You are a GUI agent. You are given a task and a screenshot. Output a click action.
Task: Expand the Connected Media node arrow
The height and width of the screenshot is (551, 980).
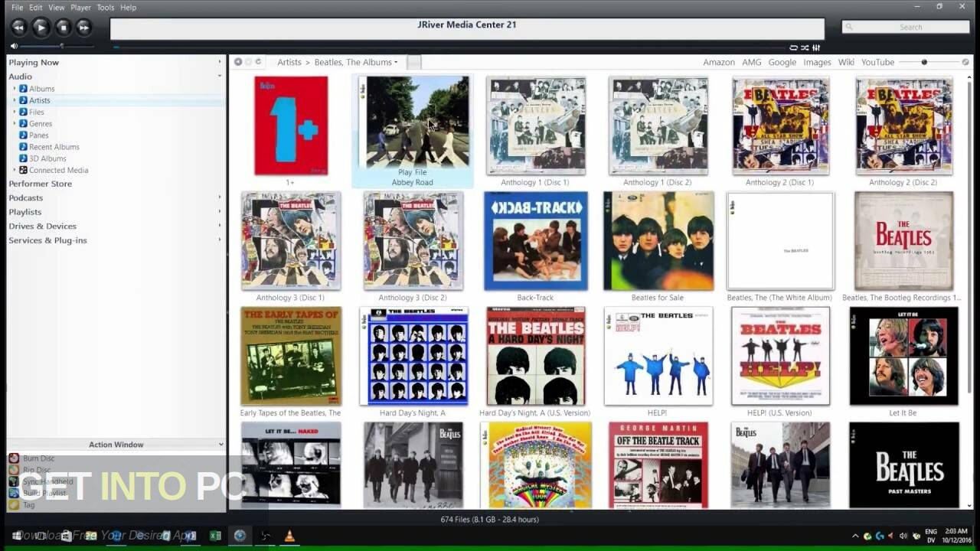14,170
